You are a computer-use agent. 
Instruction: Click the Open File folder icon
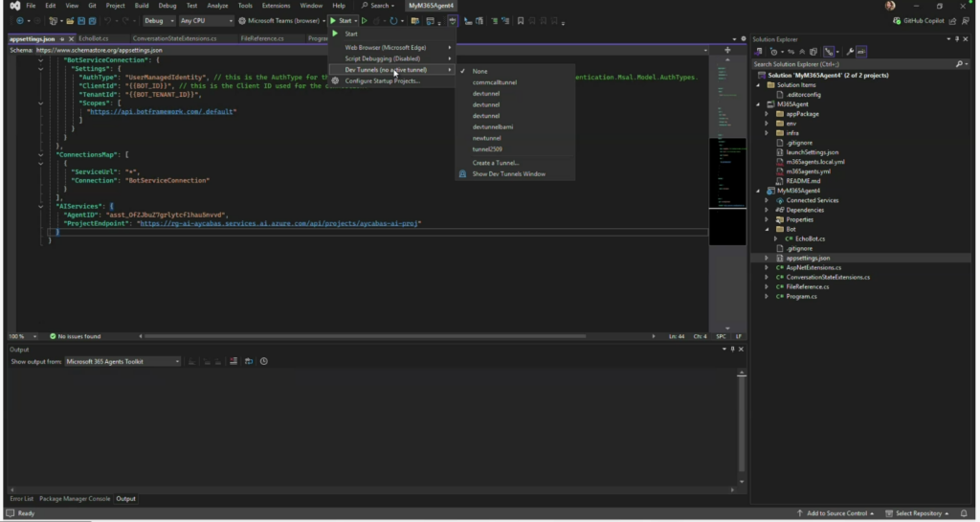pos(69,21)
